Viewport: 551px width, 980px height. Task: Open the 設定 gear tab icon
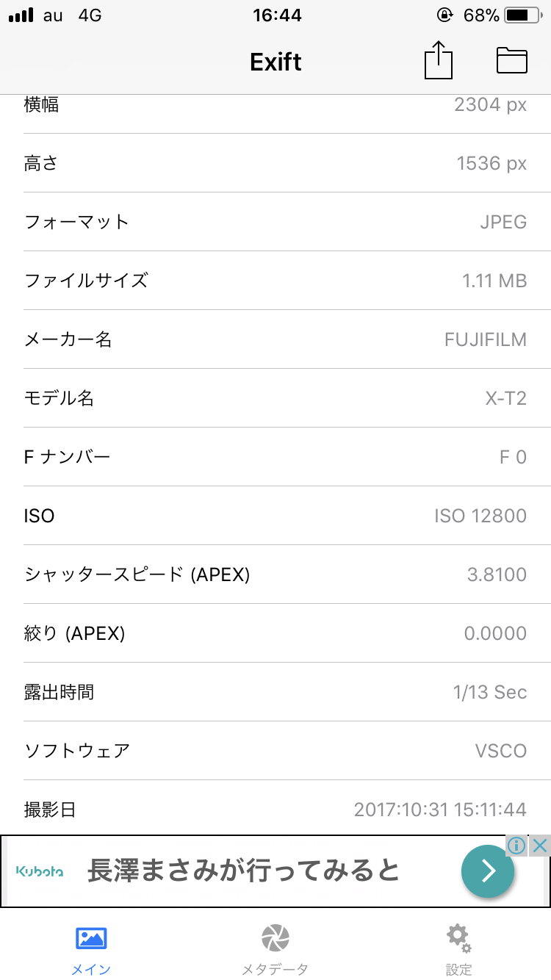coord(458,937)
